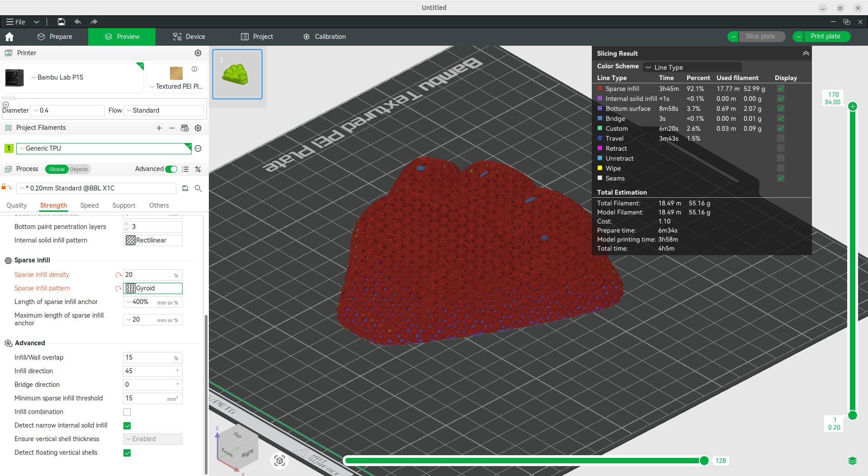Show Wipe lines in display column

[x=781, y=168]
